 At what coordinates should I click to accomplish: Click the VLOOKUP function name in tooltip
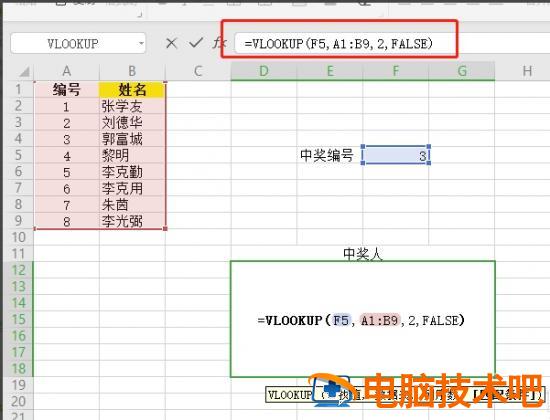click(x=289, y=395)
